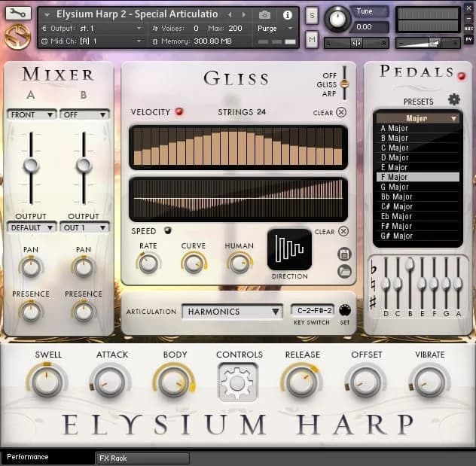Open the Controls gear panel
The width and height of the screenshot is (476, 466).
238,383
